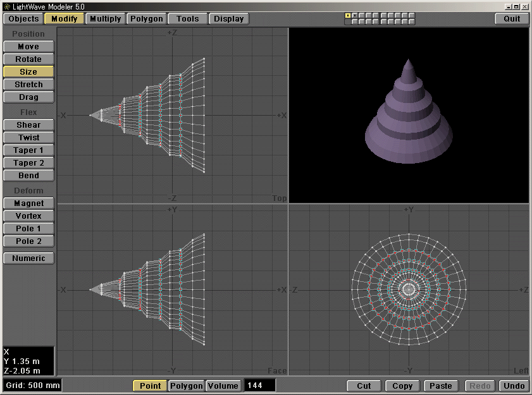
Task: Activate the Rotate tool
Action: [x=28, y=59]
